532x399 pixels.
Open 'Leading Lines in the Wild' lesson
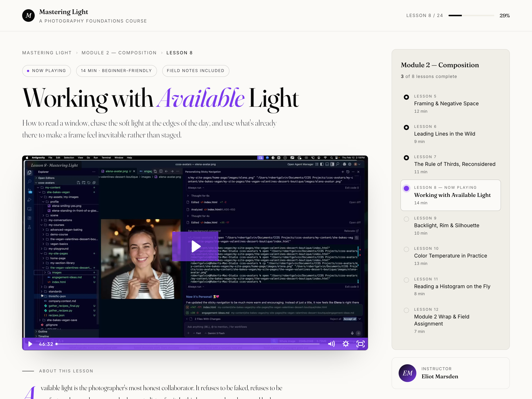444,134
